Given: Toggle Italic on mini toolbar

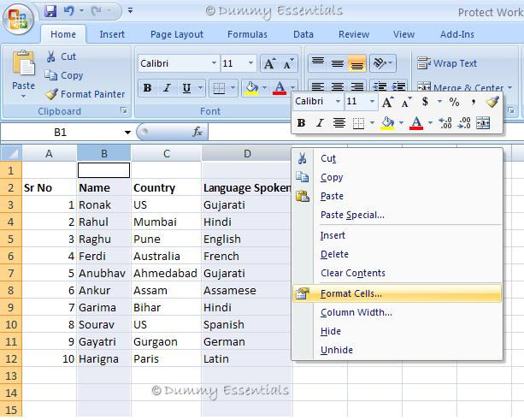Looking at the screenshot, I should pos(320,122).
